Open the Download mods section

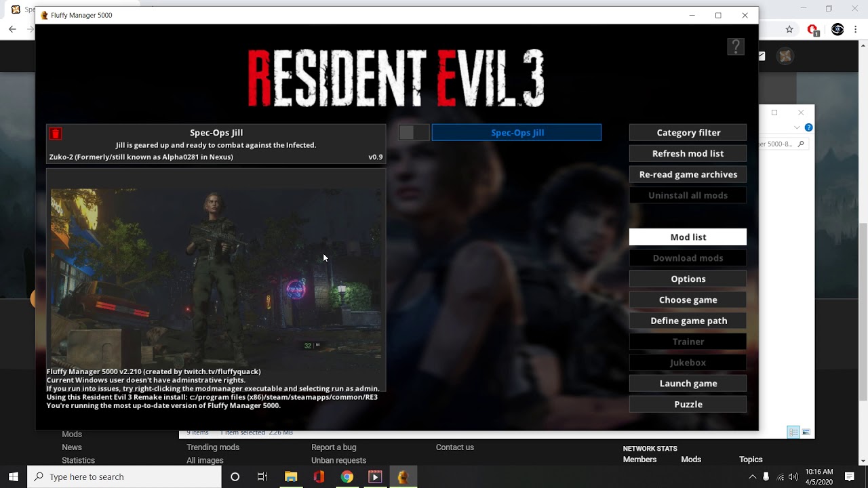(688, 258)
